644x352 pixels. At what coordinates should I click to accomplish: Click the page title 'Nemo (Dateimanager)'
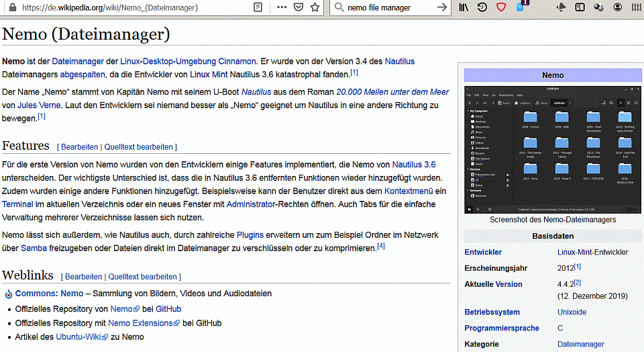coord(86,34)
